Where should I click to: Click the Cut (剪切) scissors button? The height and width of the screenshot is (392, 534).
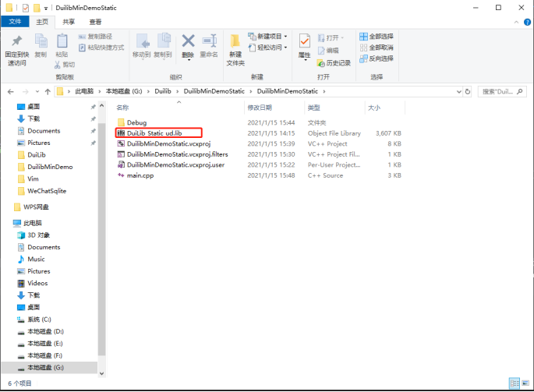coord(65,65)
